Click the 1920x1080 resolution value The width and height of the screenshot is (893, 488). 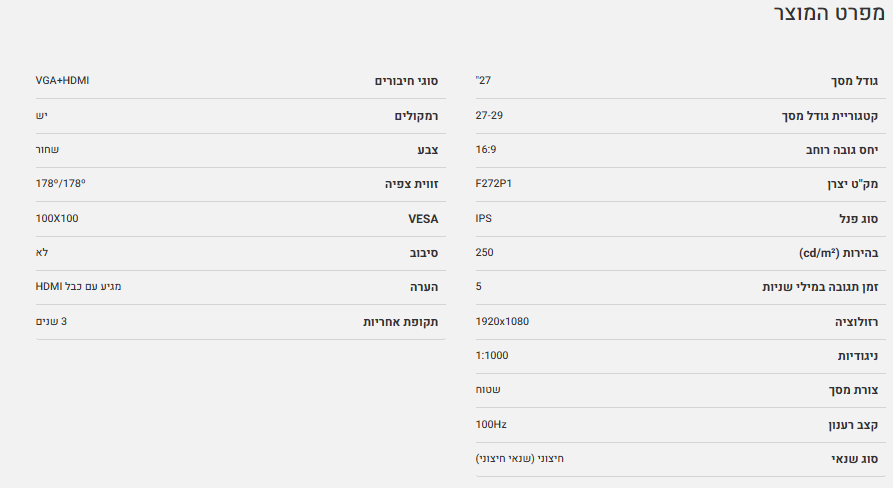coord(502,321)
